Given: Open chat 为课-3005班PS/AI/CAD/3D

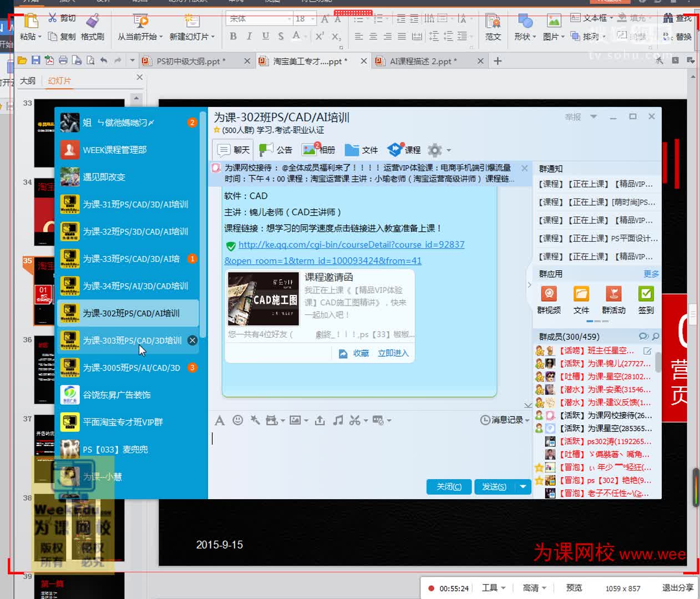Looking at the screenshot, I should click(x=128, y=367).
